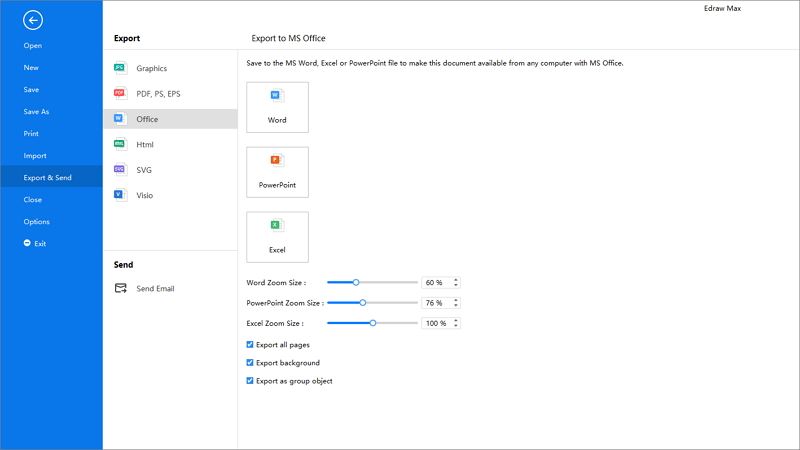The width and height of the screenshot is (800, 450).
Task: Click the Word Zoom Size slider handle
Action: coord(356,282)
